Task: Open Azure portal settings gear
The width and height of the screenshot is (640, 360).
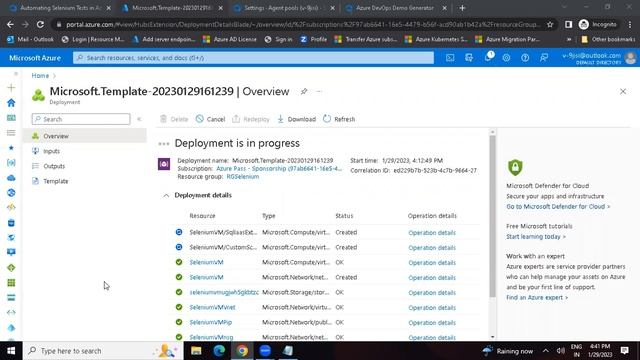Action: 506,58
